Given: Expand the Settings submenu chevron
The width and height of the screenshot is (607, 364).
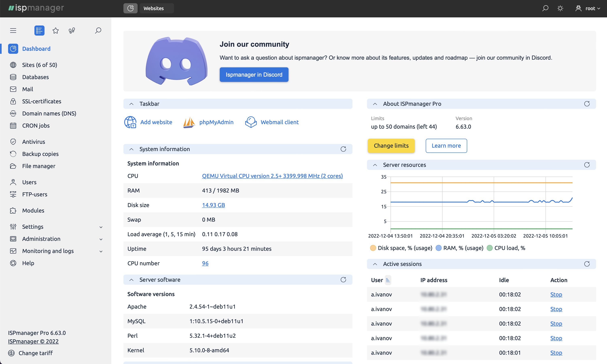Looking at the screenshot, I should tap(101, 227).
